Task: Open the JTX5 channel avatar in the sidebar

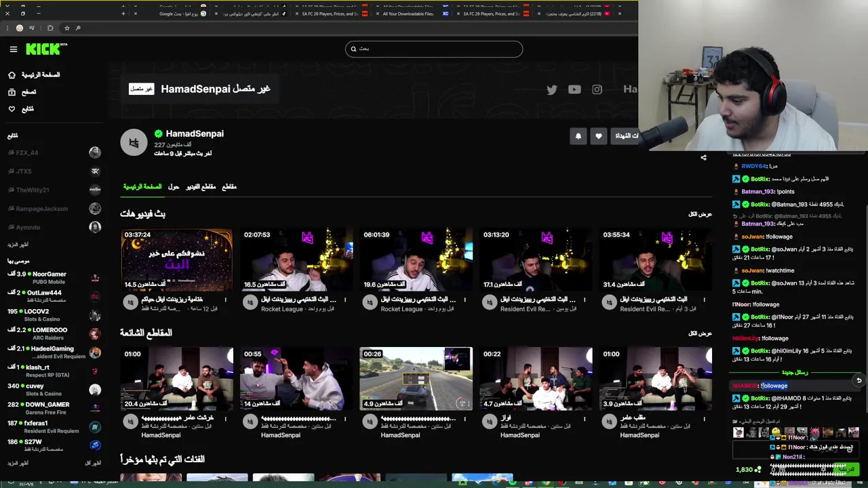Action: (x=95, y=171)
